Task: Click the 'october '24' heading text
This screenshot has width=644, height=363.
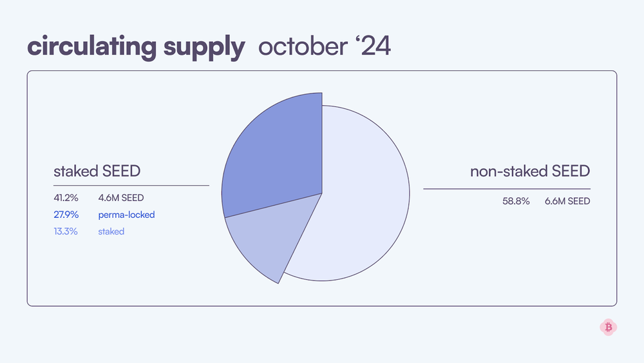Action: pos(325,46)
